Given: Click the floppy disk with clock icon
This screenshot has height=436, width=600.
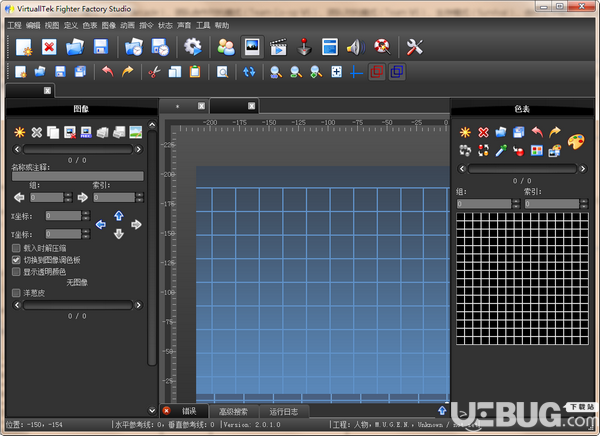Looking at the screenshot, I should (160, 47).
